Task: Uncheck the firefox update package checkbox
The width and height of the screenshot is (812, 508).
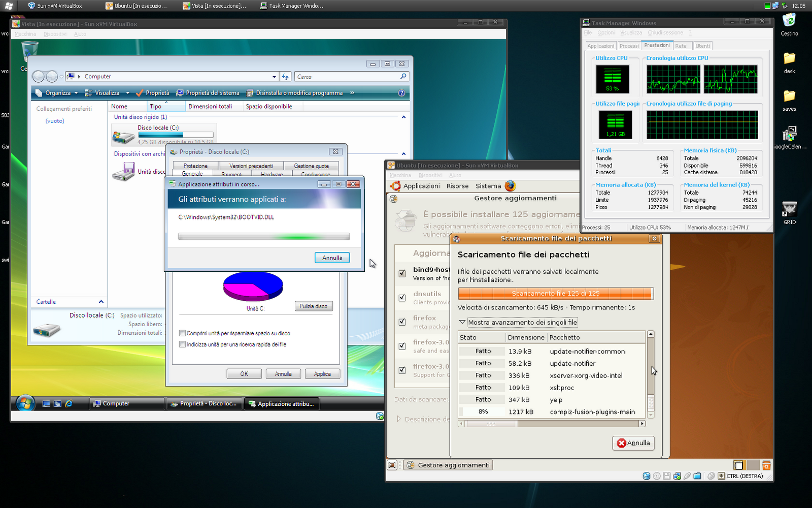Action: (x=402, y=322)
